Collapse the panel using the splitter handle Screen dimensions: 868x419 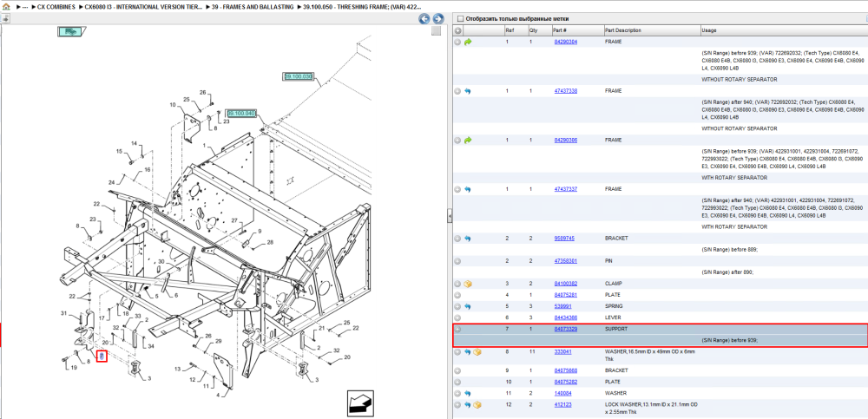coord(450,216)
